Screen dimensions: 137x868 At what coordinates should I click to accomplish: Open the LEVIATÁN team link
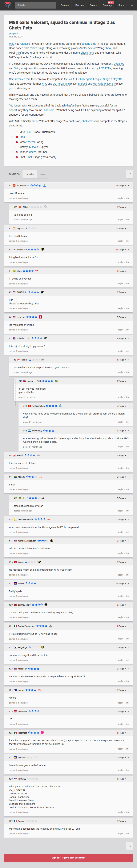105,68
